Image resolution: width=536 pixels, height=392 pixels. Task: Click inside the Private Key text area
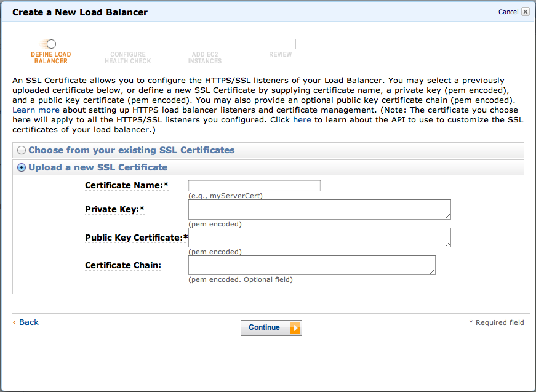319,209
